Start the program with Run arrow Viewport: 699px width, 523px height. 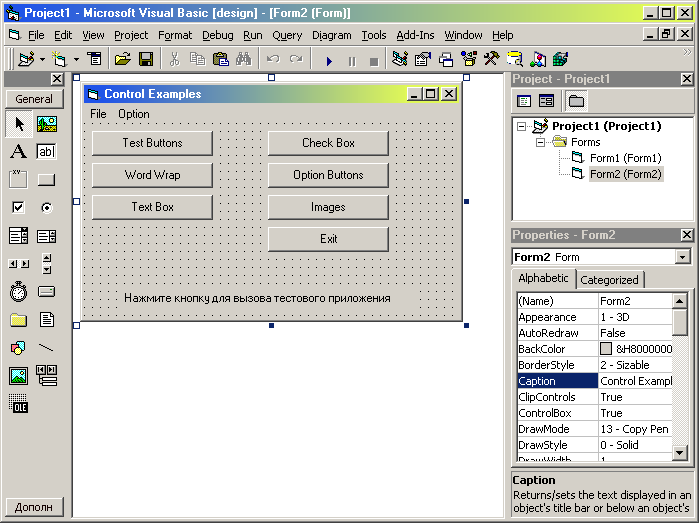coord(329,60)
